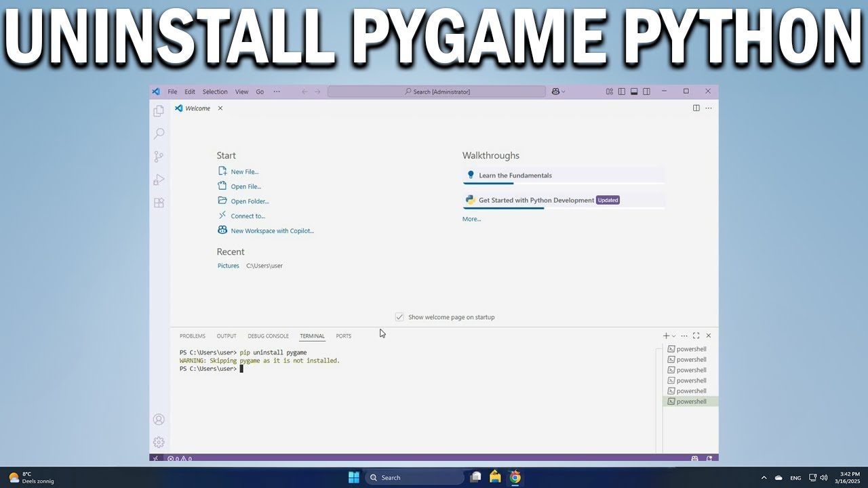Open the Run and Debug view
The image size is (868, 488).
pyautogui.click(x=159, y=180)
